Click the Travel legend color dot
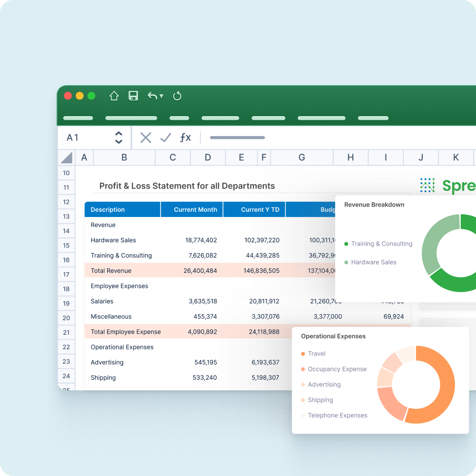Viewport: 476px width, 476px height. point(303,354)
